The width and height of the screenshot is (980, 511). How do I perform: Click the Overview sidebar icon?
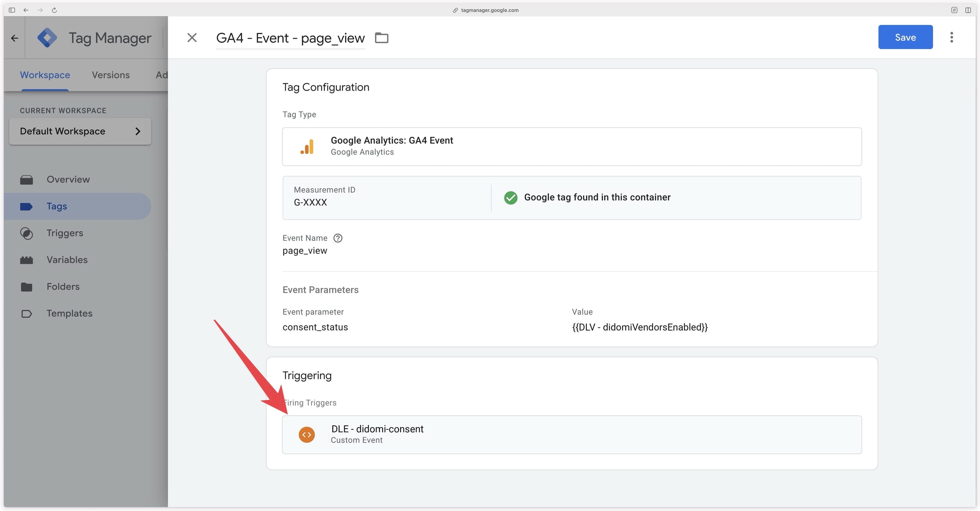tap(27, 180)
